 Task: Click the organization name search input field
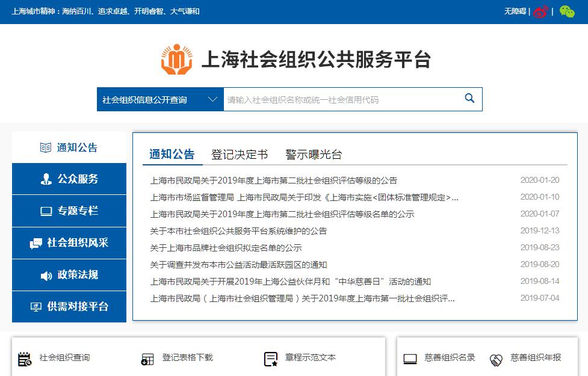pyautogui.click(x=340, y=100)
